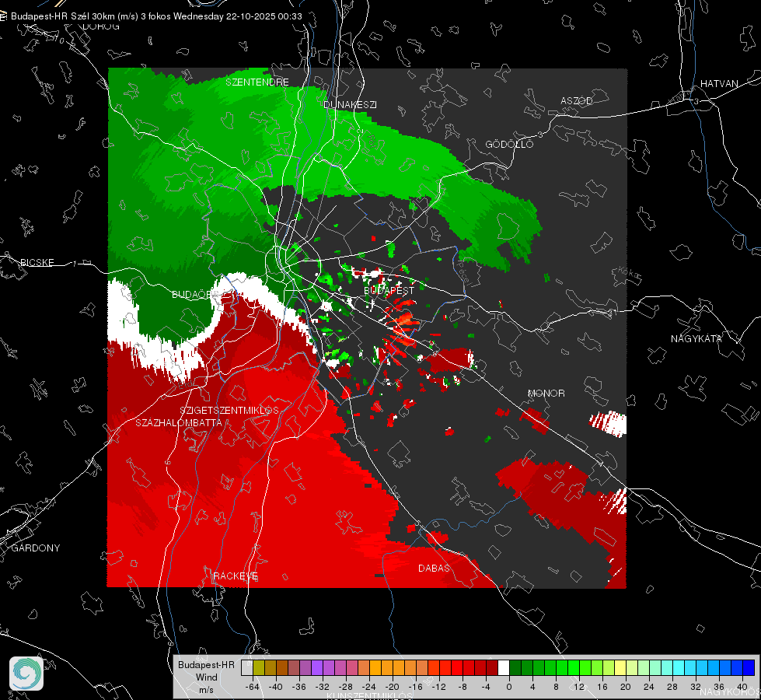Click the SZIGETSZENTMIKLÓS map label

pos(229,410)
